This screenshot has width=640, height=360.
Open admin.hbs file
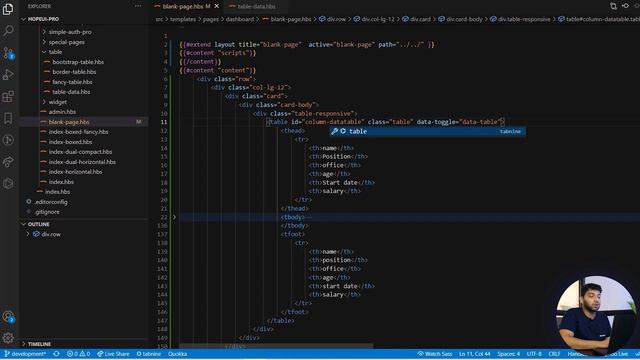coord(62,112)
